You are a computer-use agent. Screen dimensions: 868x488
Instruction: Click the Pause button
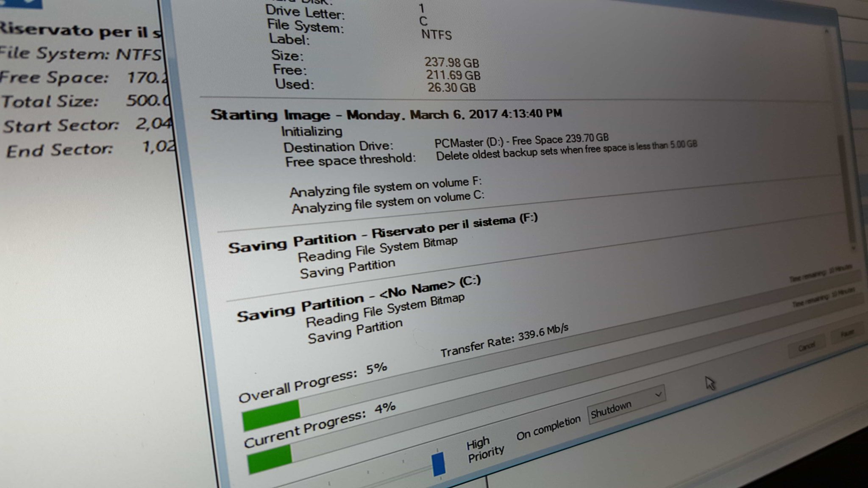(x=848, y=333)
